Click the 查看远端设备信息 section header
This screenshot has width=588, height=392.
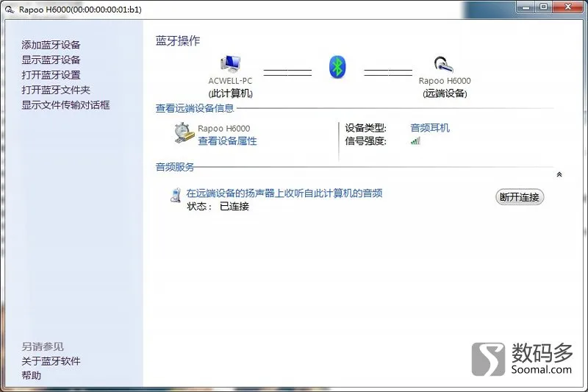195,108
